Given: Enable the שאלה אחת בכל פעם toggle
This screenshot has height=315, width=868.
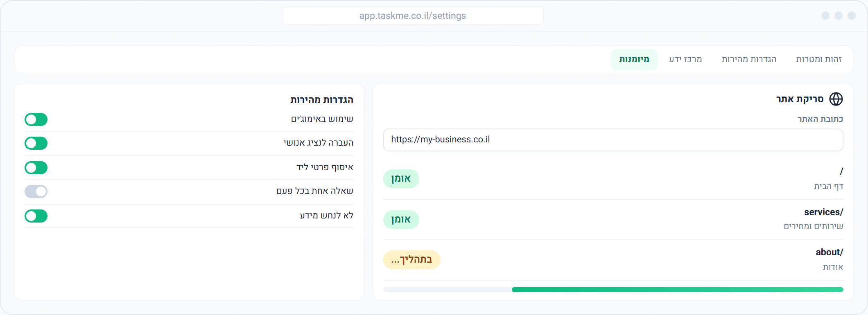Looking at the screenshot, I should coord(36,191).
